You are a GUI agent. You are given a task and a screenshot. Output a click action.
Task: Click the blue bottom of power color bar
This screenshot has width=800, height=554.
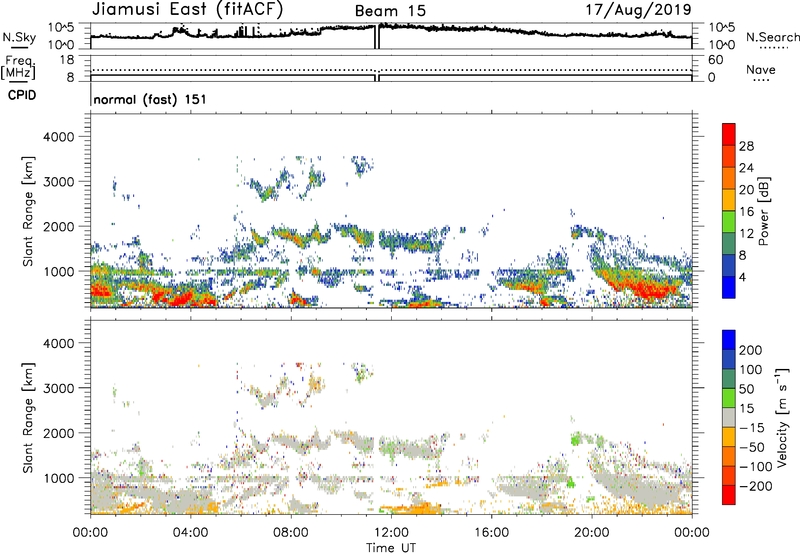(729, 287)
